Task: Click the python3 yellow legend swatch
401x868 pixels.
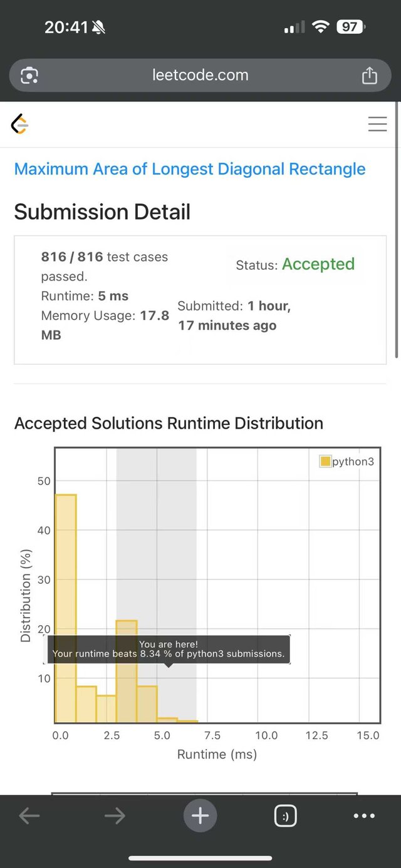Action: [325, 462]
